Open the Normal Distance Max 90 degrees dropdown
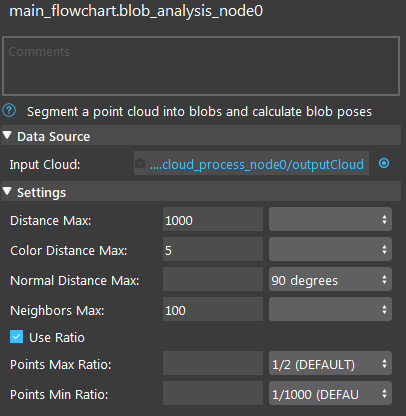This screenshot has width=406, height=416. coord(330,280)
